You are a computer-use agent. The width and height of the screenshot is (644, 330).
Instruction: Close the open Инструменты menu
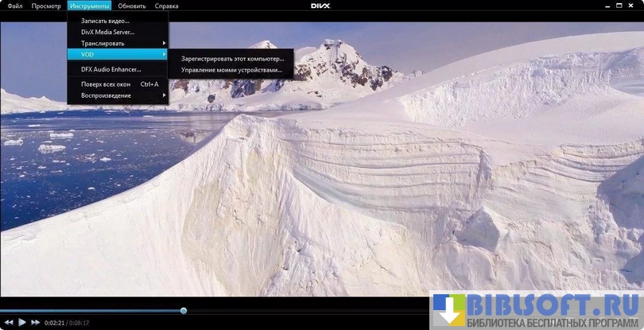coord(89,6)
